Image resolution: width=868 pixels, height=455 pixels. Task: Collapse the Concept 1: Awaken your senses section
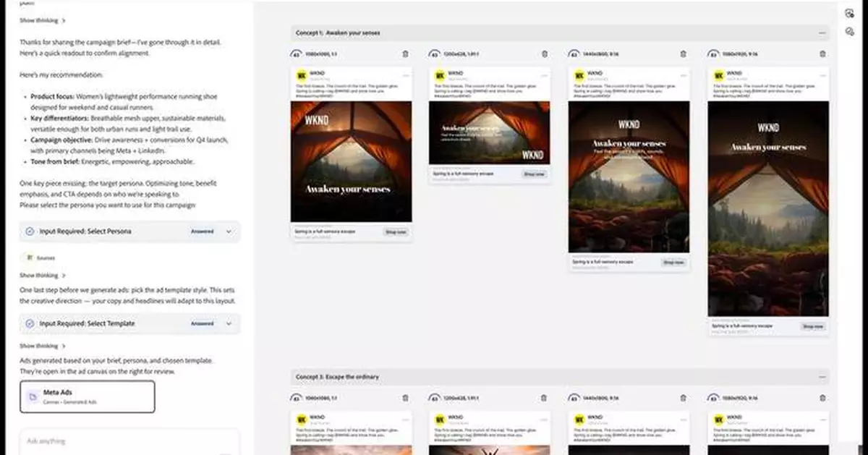click(822, 33)
